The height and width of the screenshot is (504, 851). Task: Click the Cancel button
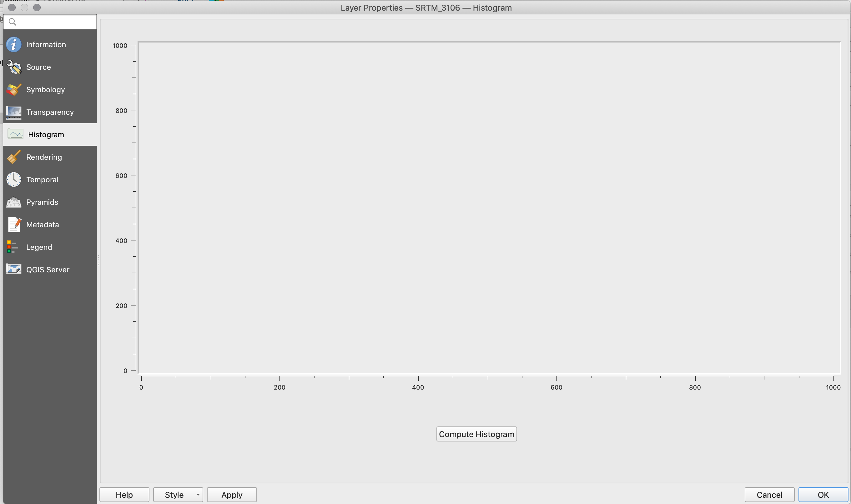(x=769, y=494)
